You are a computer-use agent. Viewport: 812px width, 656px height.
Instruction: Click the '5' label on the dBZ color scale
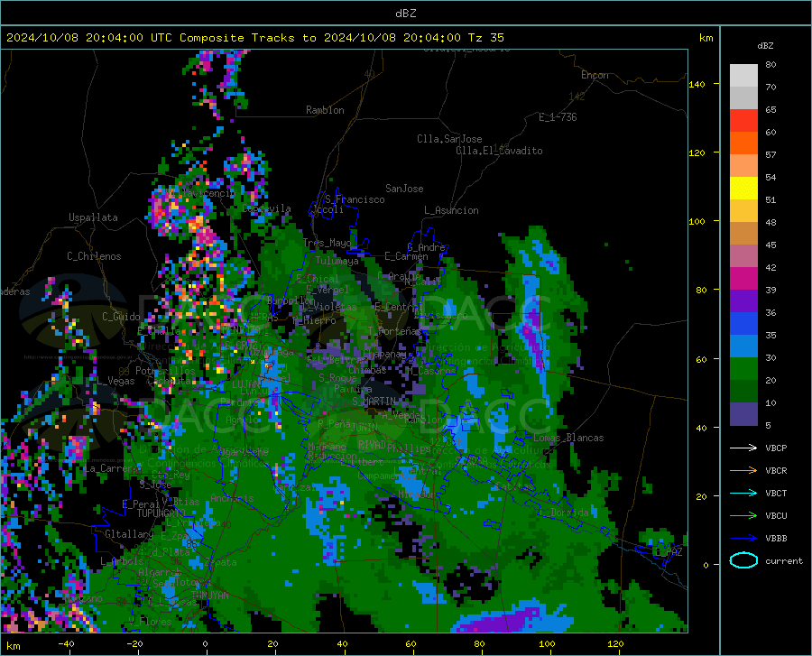click(768, 425)
